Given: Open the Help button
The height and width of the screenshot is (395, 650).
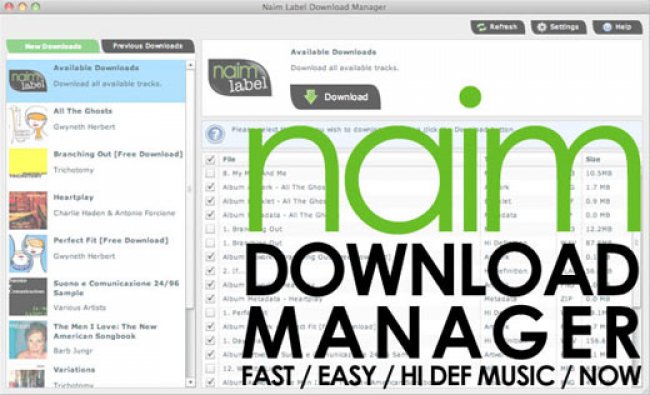Looking at the screenshot, I should (617, 27).
